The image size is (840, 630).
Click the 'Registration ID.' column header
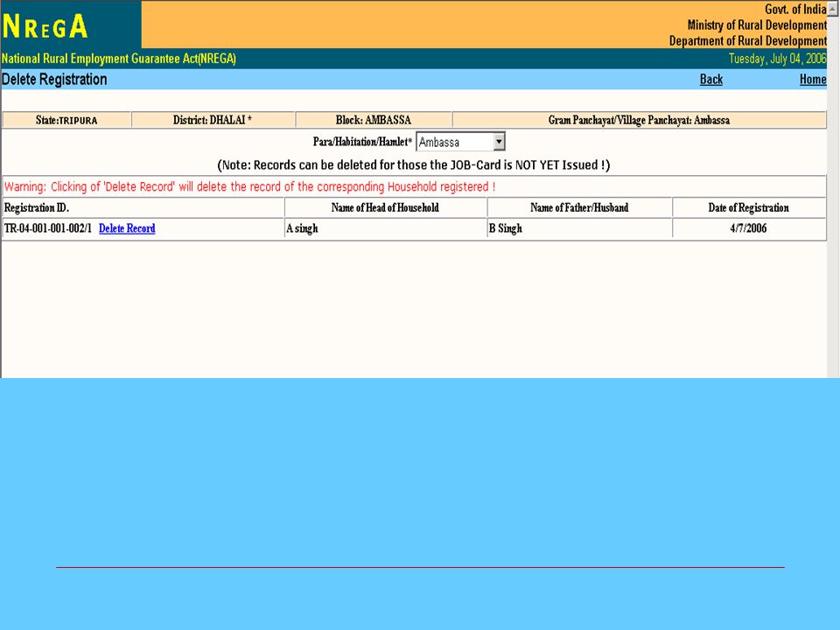pos(143,208)
